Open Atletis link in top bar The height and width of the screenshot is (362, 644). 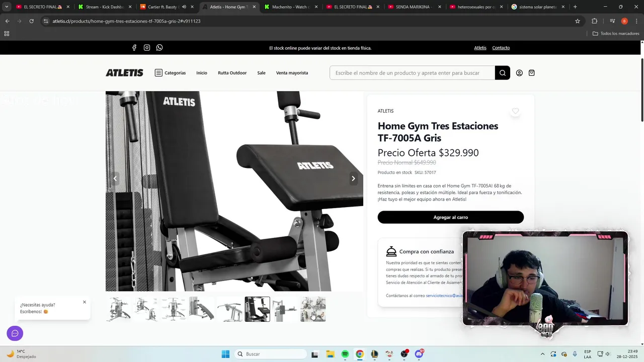tap(480, 48)
